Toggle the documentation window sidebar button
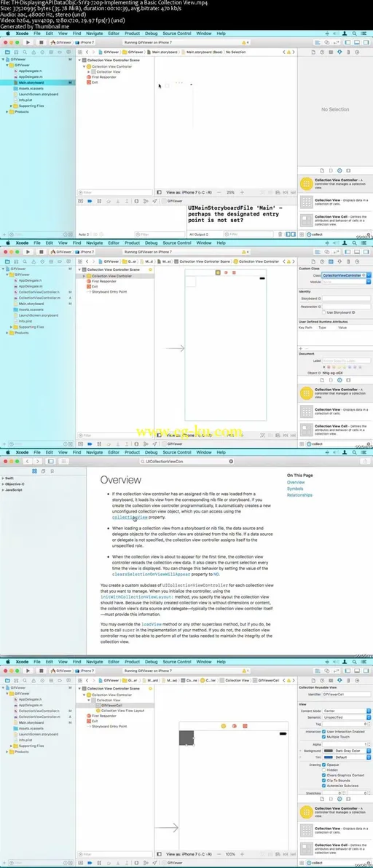The height and width of the screenshot is (868, 373). point(50,460)
